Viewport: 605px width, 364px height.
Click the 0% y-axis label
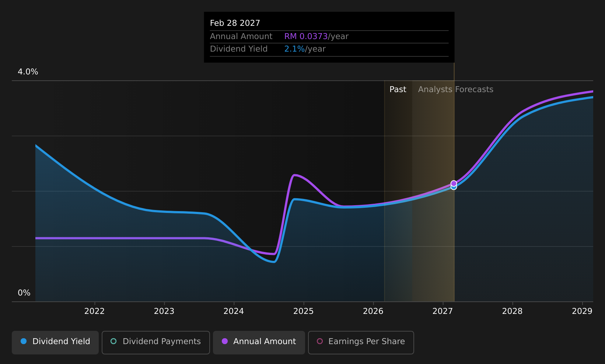coord(24,293)
